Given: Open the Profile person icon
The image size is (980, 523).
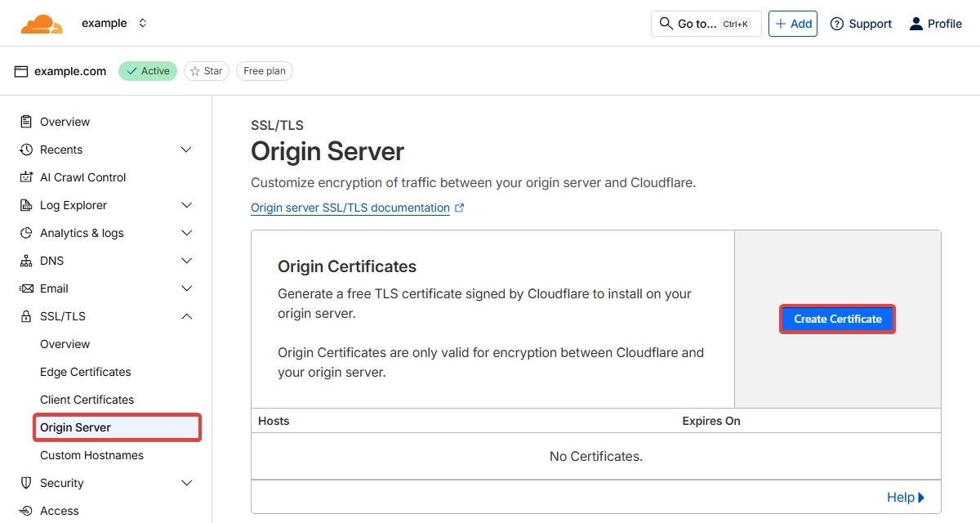Looking at the screenshot, I should pyautogui.click(x=915, y=24).
